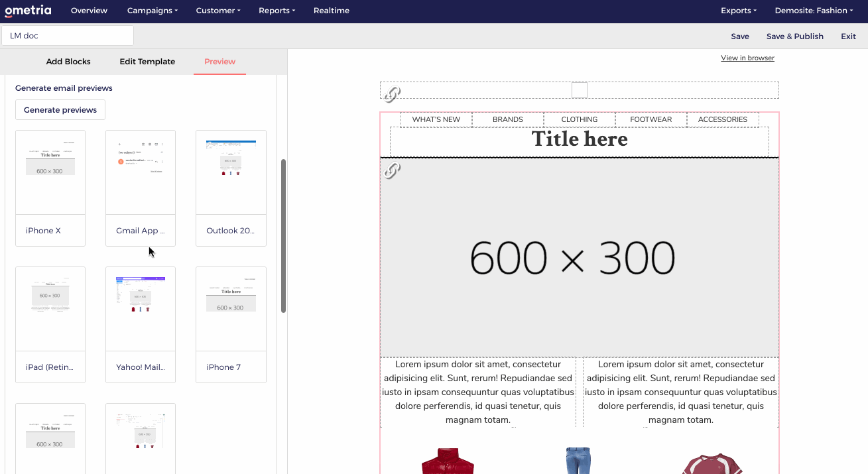Click the red jacket product image
Viewport: 868px width, 474px height.
coord(448,461)
